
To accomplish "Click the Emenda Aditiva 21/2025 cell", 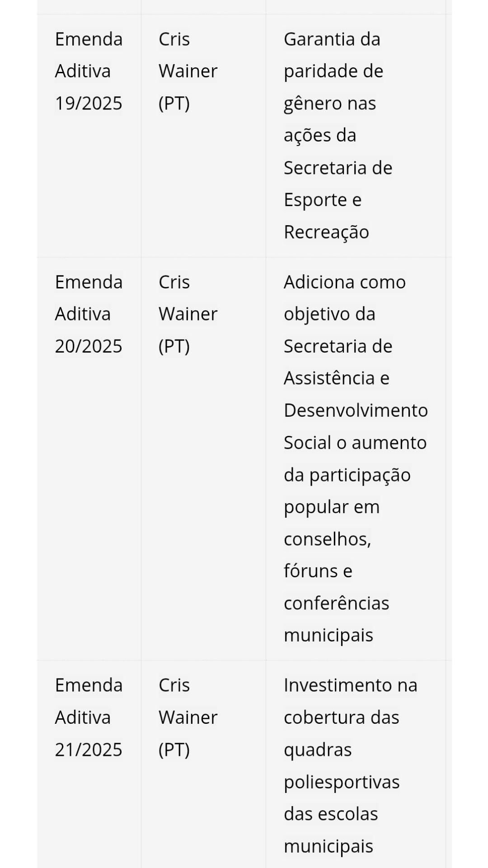I will (89, 717).
